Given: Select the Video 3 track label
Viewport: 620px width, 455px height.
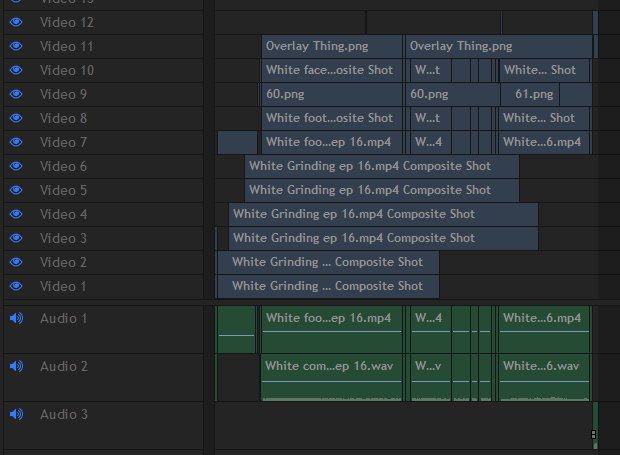Looking at the screenshot, I should tap(63, 238).
